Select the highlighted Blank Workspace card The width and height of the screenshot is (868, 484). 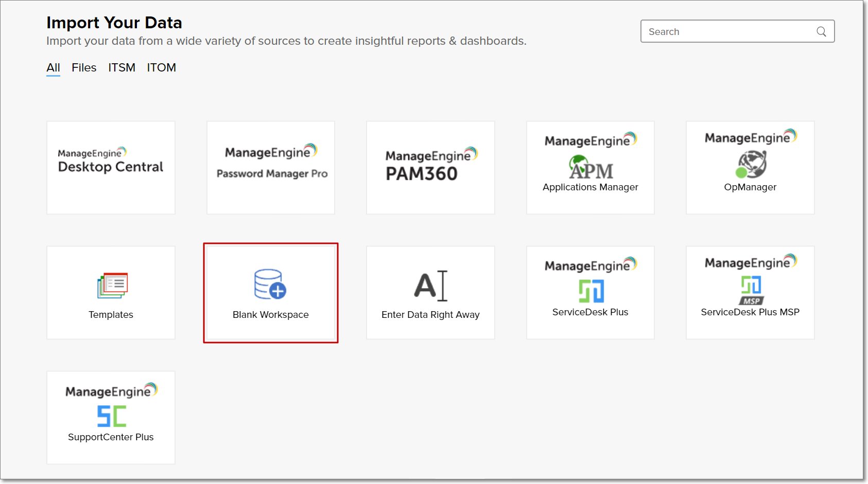pos(270,292)
